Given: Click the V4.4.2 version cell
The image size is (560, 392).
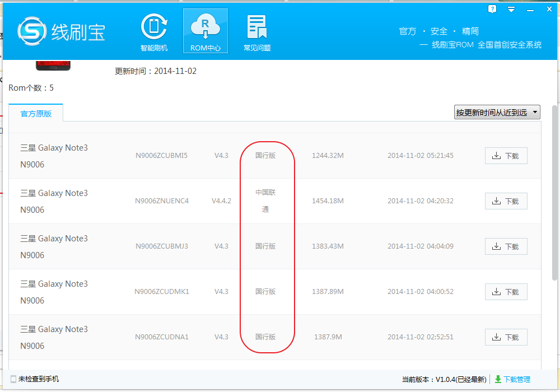Looking at the screenshot, I should 221,201.
